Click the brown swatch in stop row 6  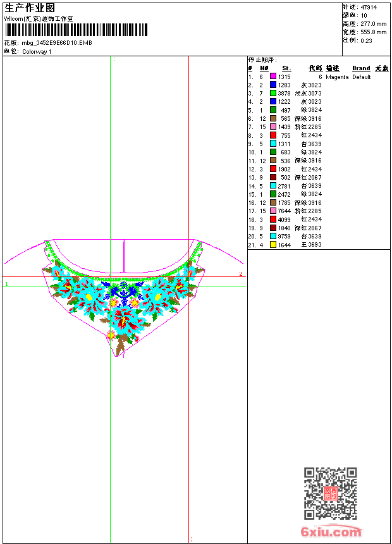pyautogui.click(x=273, y=118)
